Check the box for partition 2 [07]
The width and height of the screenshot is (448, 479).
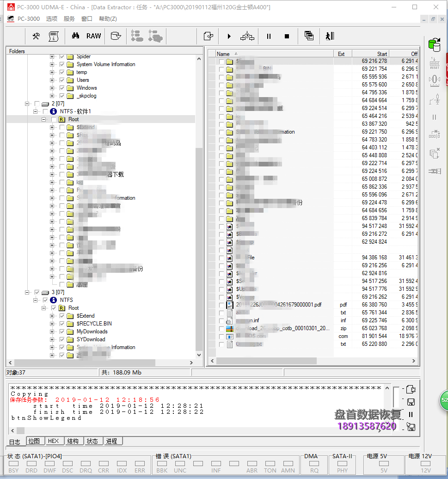[x=37, y=104]
